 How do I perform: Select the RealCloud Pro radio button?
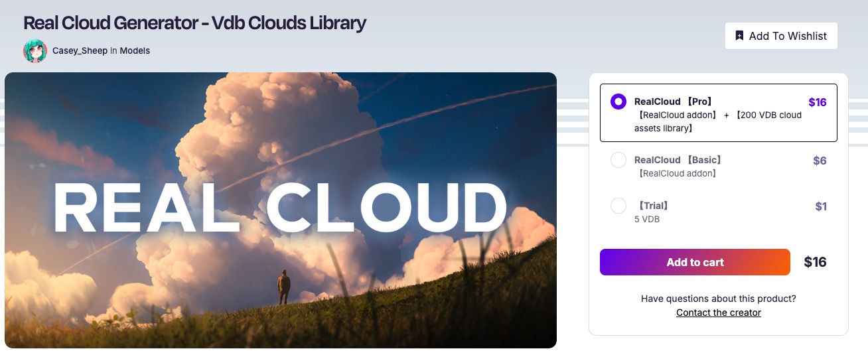[x=618, y=102]
